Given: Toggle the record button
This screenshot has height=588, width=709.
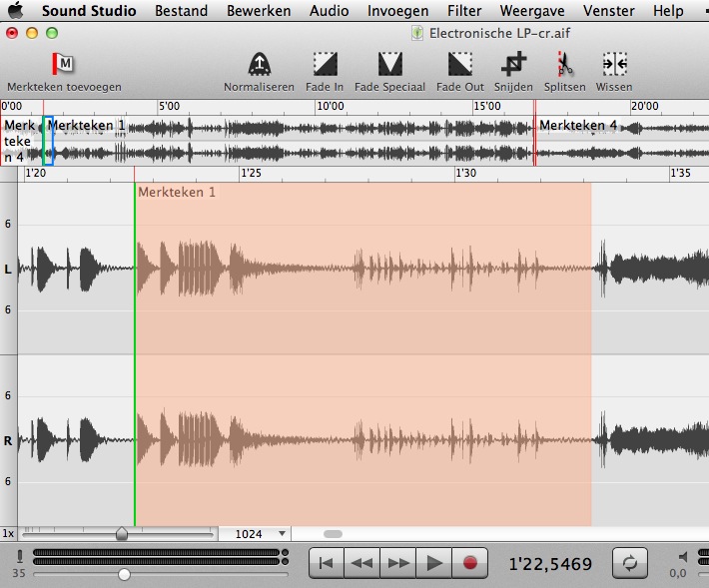Looking at the screenshot, I should click(x=469, y=563).
